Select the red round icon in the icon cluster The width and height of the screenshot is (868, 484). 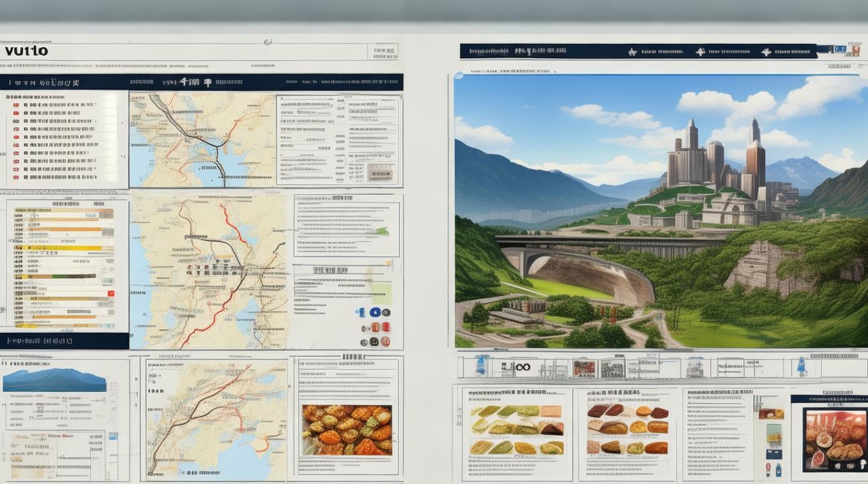tap(386, 327)
